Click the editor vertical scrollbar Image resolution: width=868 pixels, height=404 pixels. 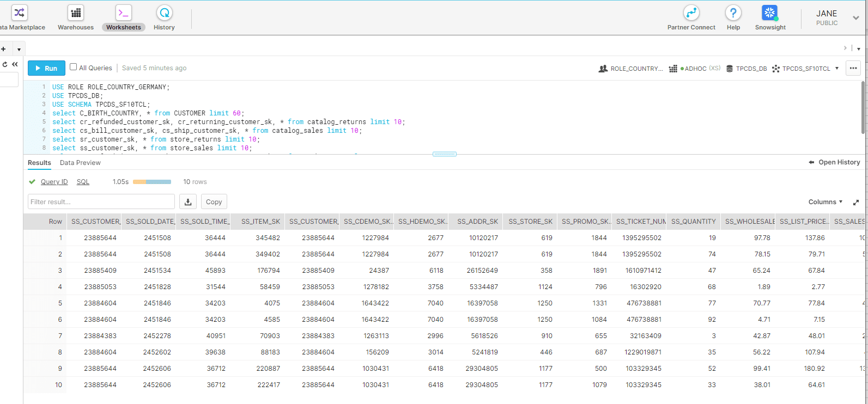coord(863,107)
